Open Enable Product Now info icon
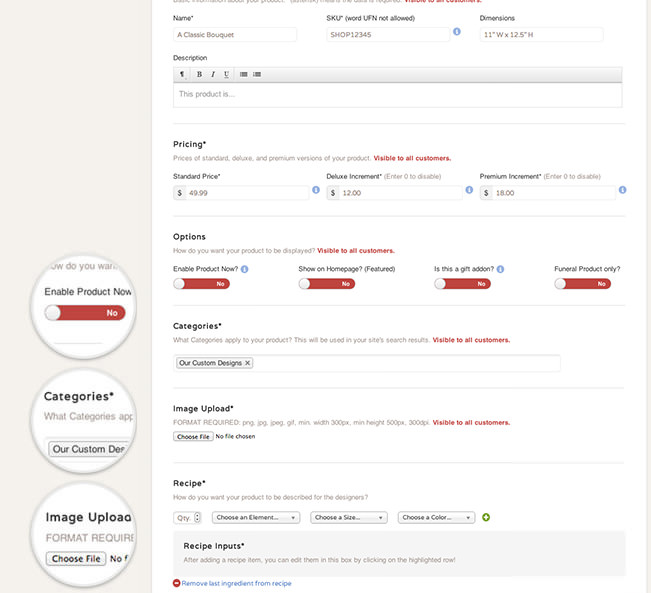651x593 pixels. [245, 269]
